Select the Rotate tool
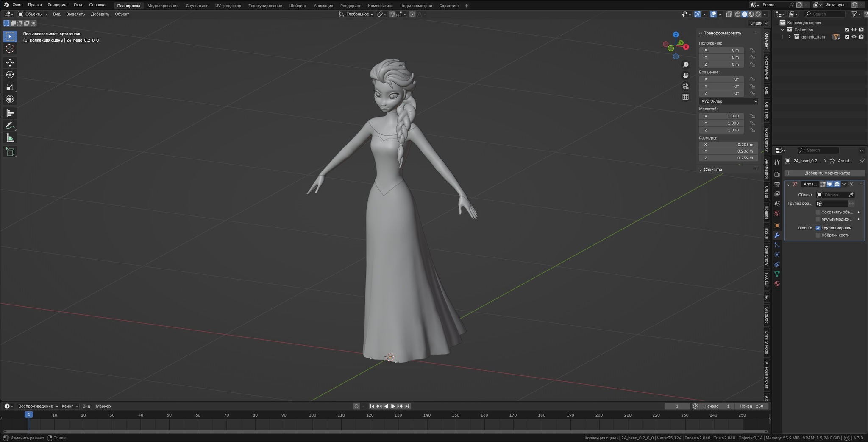The height and width of the screenshot is (442, 868). point(10,75)
